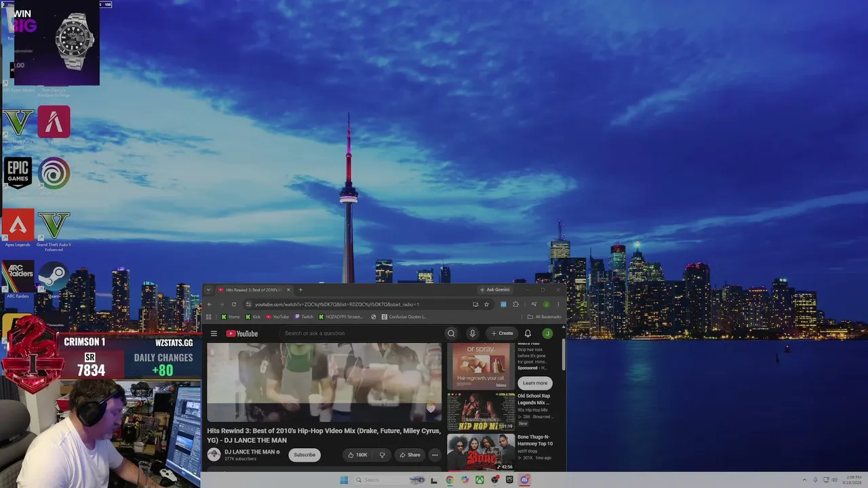Open the Ubisoft Connect desktop icon
The height and width of the screenshot is (488, 868).
click(x=54, y=173)
